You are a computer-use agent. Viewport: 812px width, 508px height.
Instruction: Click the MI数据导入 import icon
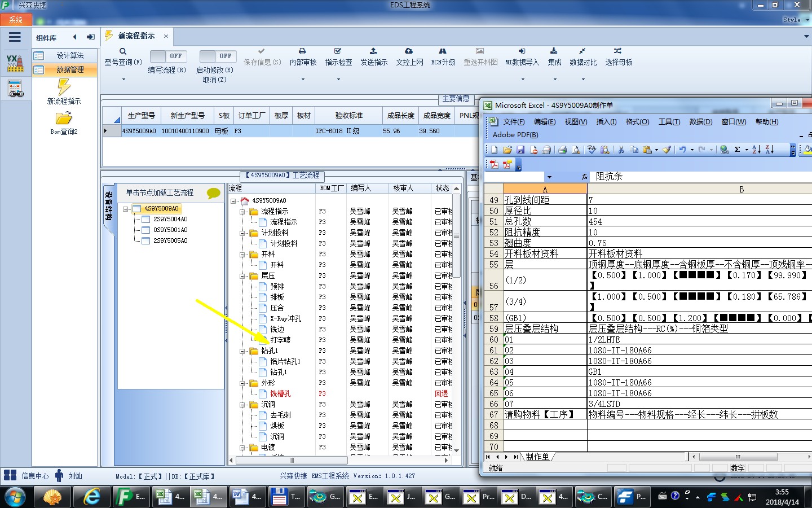coord(522,51)
